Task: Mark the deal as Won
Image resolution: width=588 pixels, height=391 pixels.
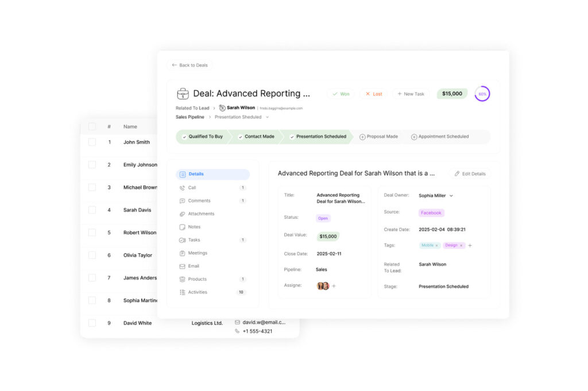Action: click(341, 94)
